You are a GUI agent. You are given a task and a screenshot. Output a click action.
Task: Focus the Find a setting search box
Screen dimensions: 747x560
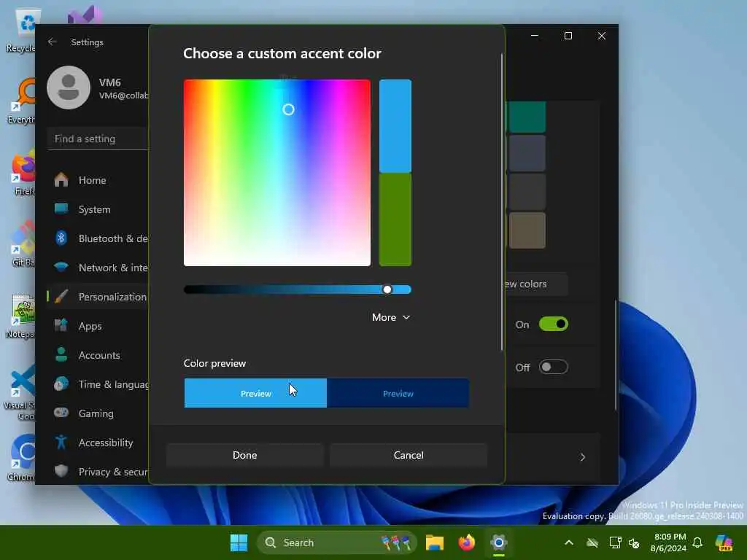point(98,139)
